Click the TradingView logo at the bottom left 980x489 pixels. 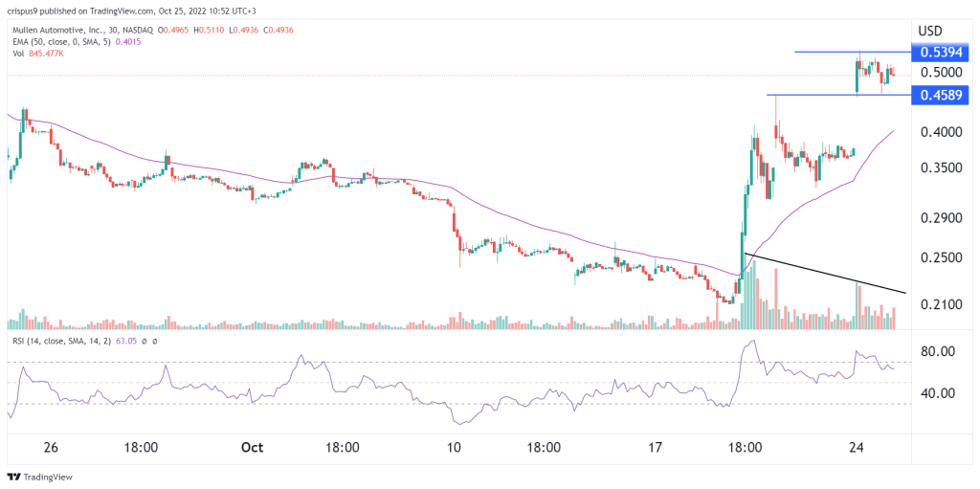pyautogui.click(x=40, y=477)
